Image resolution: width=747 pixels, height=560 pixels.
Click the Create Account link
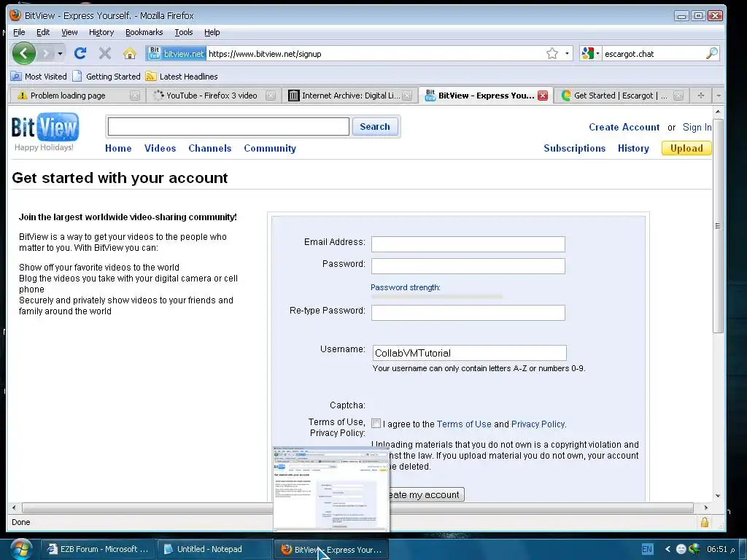pyautogui.click(x=624, y=127)
